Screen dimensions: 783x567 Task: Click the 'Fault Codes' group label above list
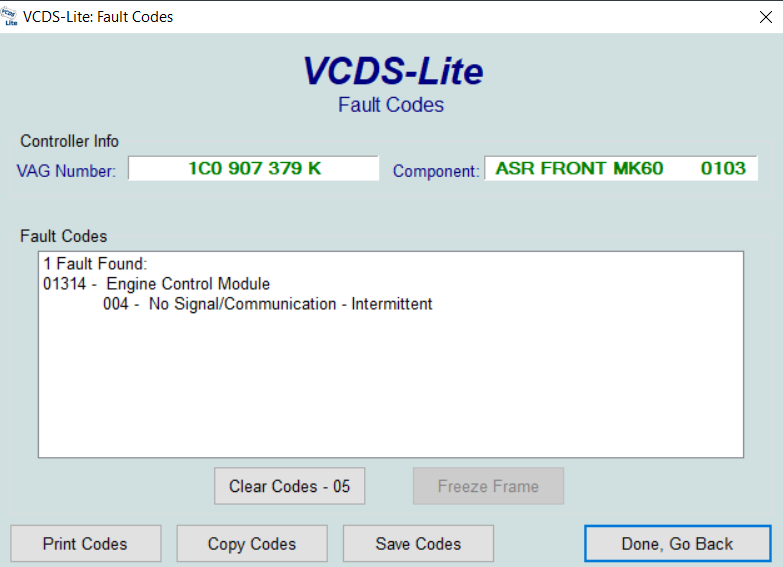coord(63,236)
